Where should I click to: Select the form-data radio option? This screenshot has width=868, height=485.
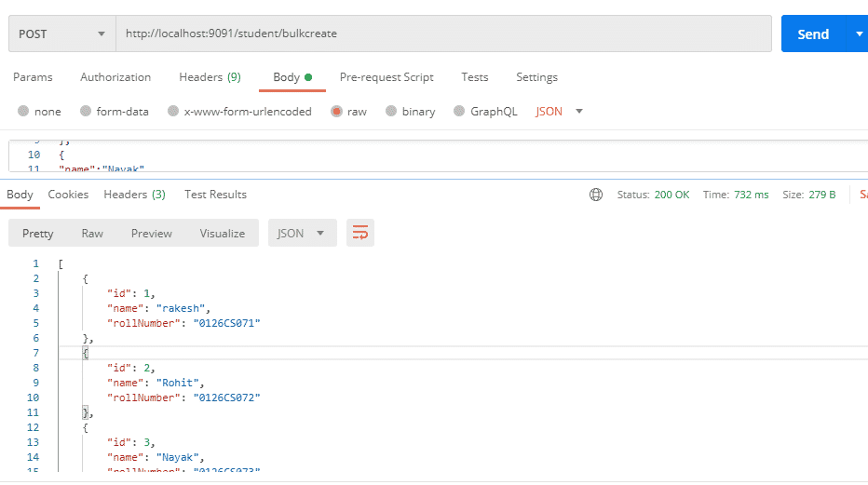tap(87, 112)
